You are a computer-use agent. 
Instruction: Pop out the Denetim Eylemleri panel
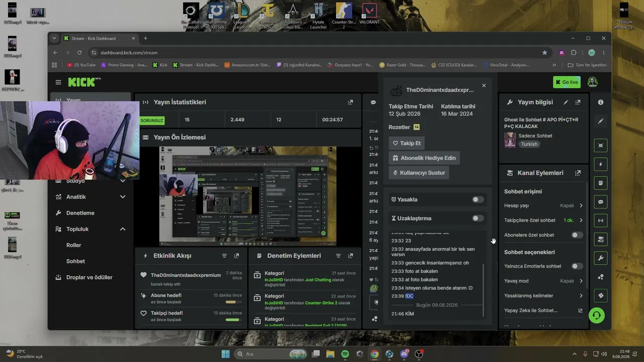[x=350, y=256]
